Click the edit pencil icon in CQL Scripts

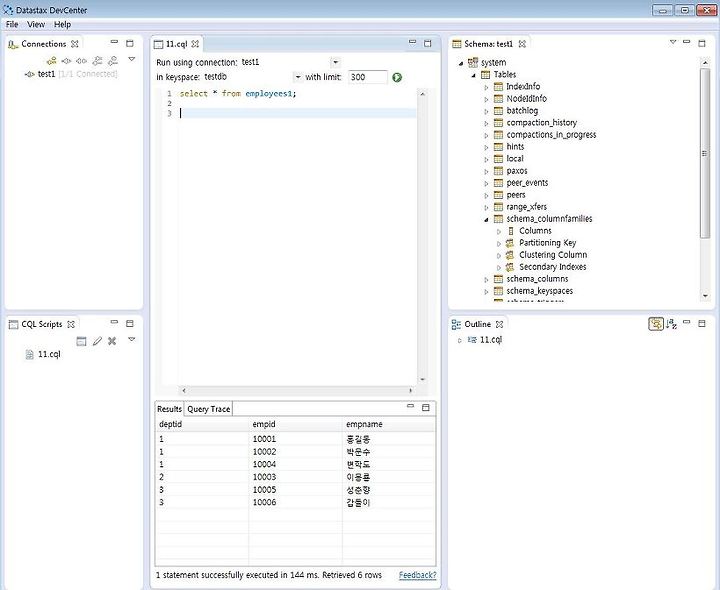coord(97,341)
